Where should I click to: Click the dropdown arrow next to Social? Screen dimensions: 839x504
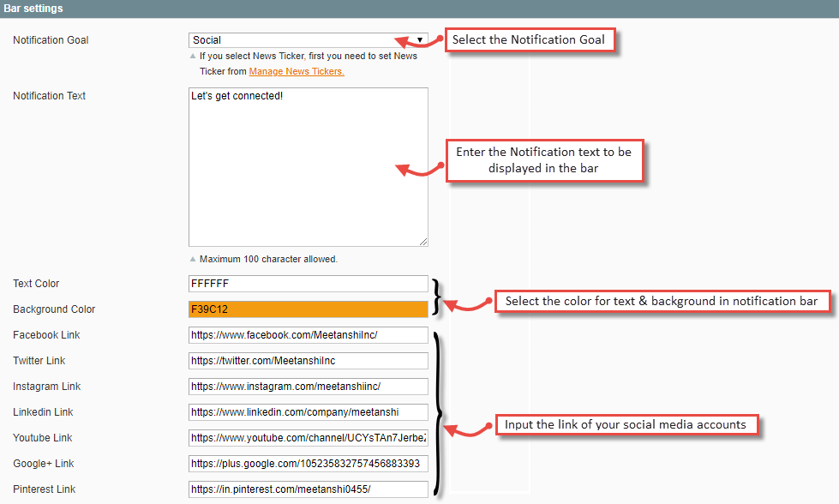click(419, 39)
